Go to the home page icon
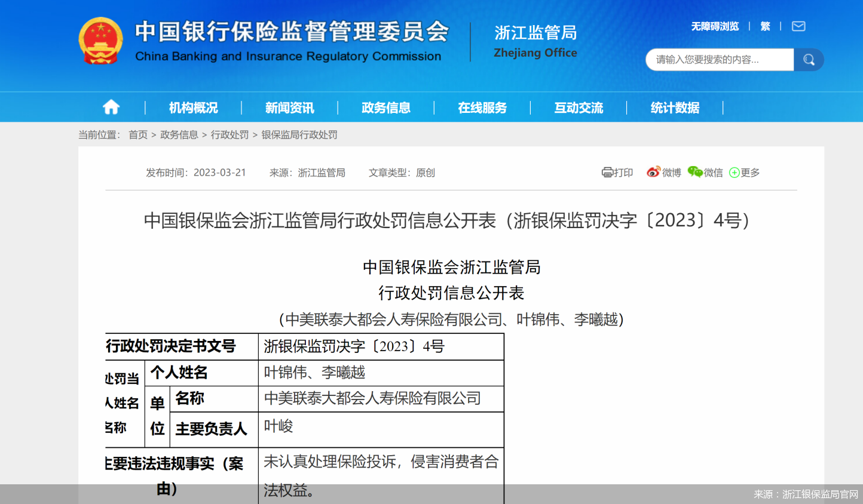This screenshot has height=504, width=863. pyautogui.click(x=111, y=107)
